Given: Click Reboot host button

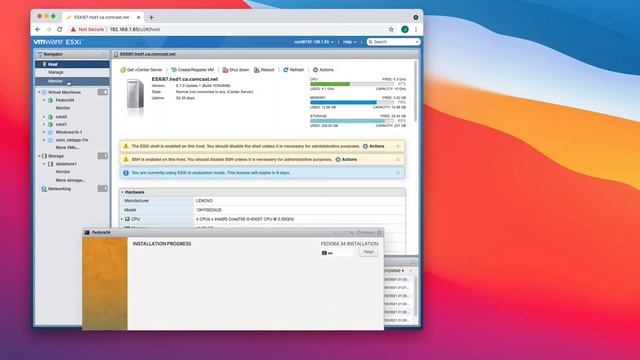Looking at the screenshot, I should click(x=264, y=70).
